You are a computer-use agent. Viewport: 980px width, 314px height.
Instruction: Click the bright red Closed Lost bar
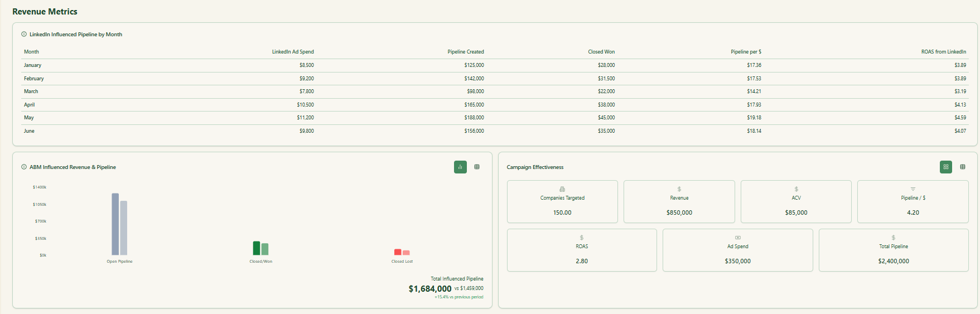(x=398, y=252)
